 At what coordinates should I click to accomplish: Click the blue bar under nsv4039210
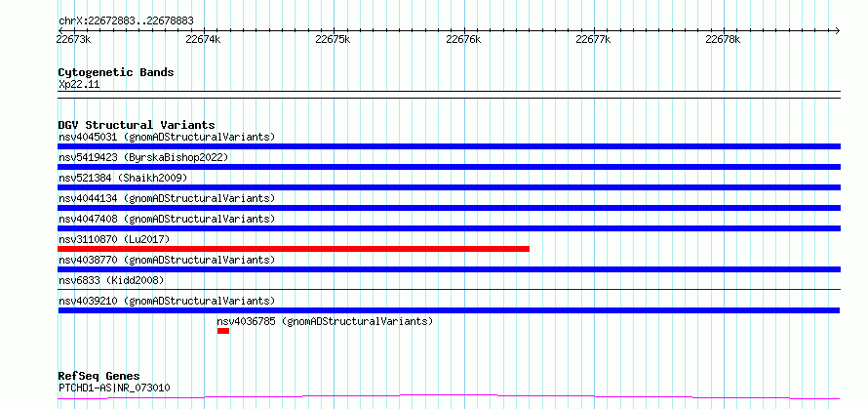tap(449, 310)
